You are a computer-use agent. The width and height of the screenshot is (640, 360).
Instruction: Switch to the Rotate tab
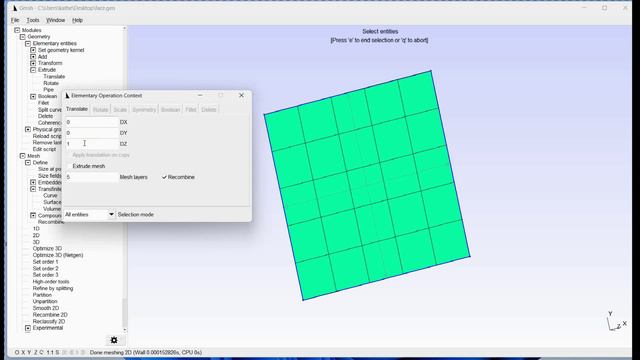(100, 109)
